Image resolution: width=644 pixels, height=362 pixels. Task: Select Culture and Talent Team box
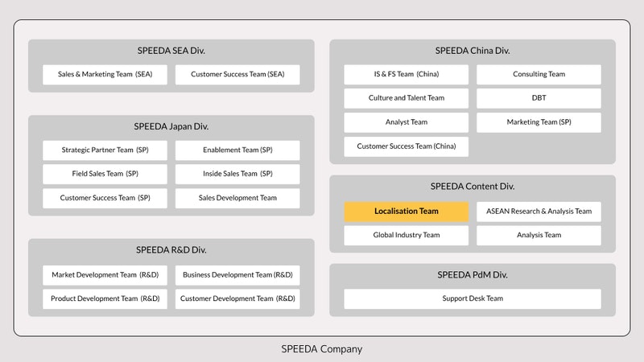[407, 98]
